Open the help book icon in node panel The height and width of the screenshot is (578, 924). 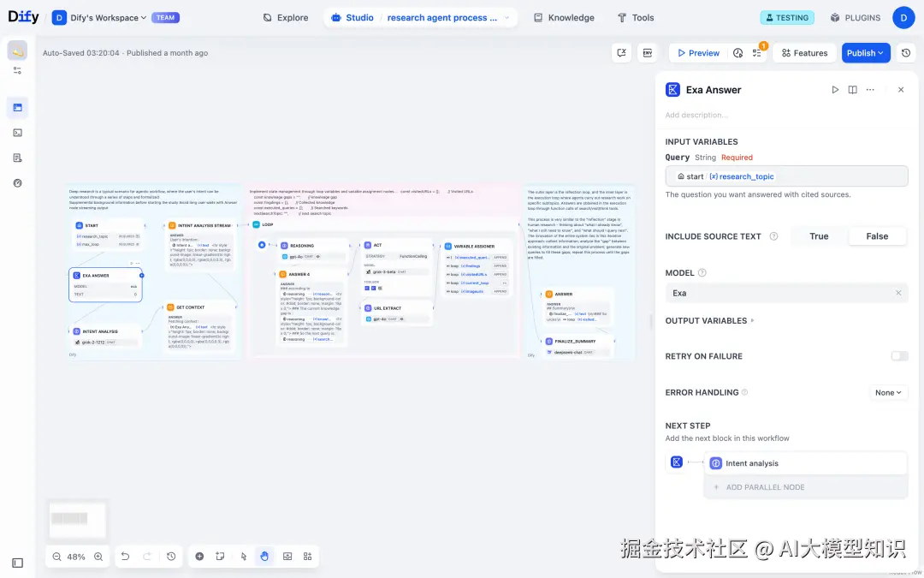pos(853,90)
